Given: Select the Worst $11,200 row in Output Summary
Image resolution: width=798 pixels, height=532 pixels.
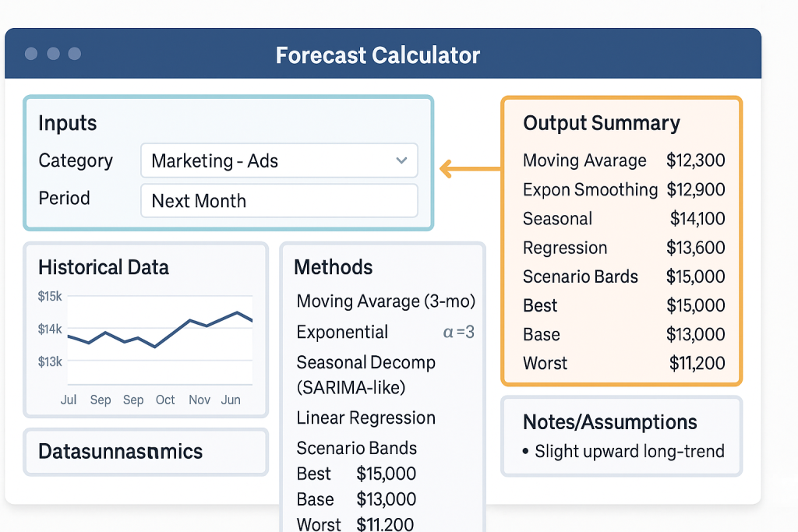Looking at the screenshot, I should 623,363.
